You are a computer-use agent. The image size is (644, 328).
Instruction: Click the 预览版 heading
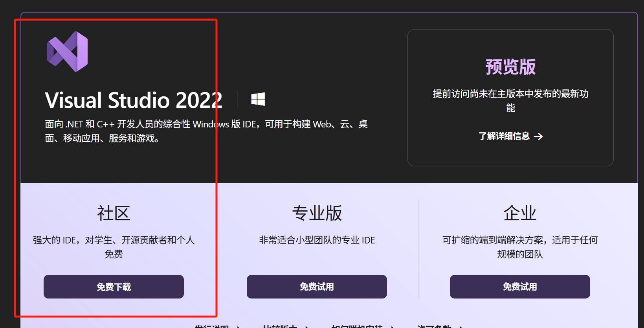(x=510, y=67)
